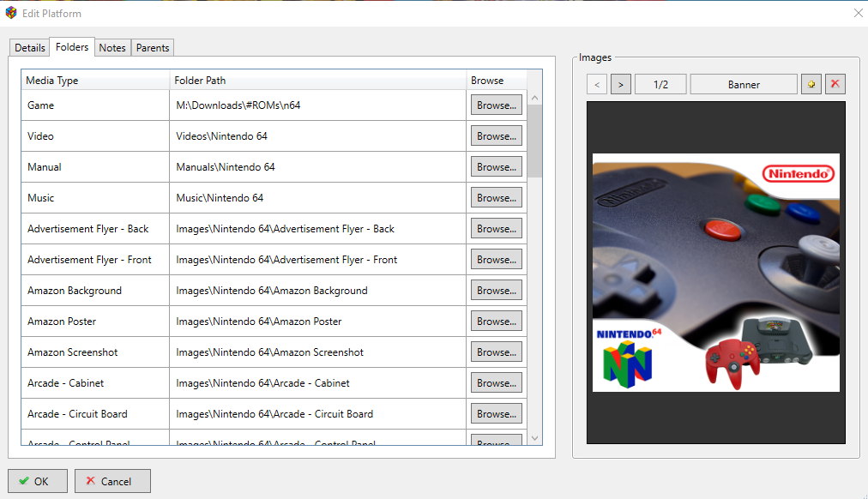Click the Browse column header
Image resolution: width=868 pixels, height=499 pixels.
click(497, 81)
